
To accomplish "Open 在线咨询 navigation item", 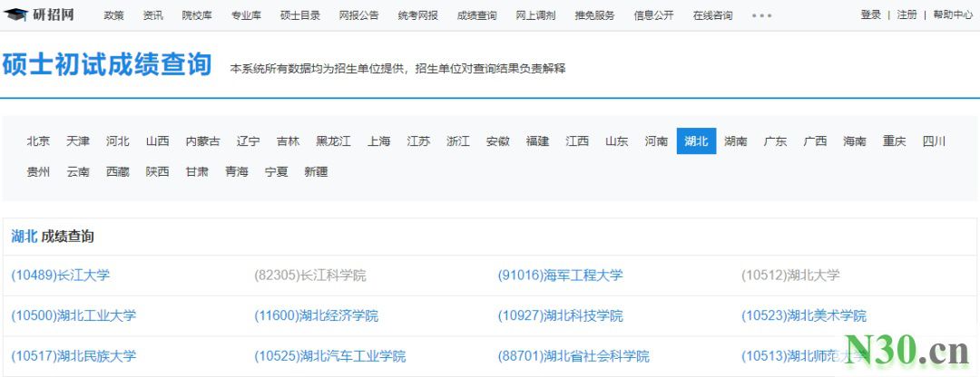I will pyautogui.click(x=712, y=15).
